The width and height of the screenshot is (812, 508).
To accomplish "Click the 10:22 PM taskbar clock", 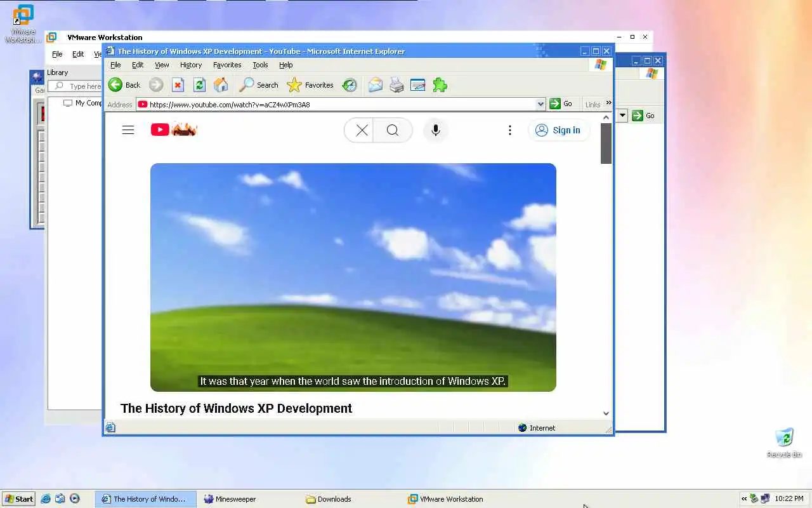I will pos(789,499).
